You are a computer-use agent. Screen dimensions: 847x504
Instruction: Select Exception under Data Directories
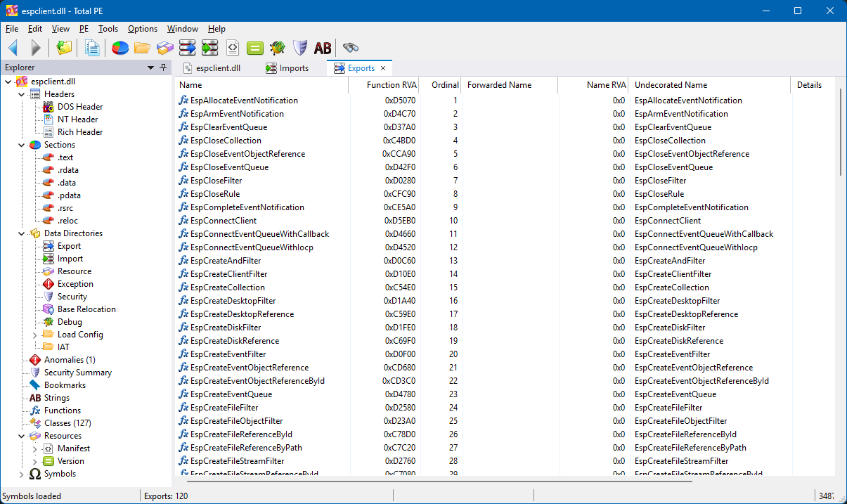[75, 284]
